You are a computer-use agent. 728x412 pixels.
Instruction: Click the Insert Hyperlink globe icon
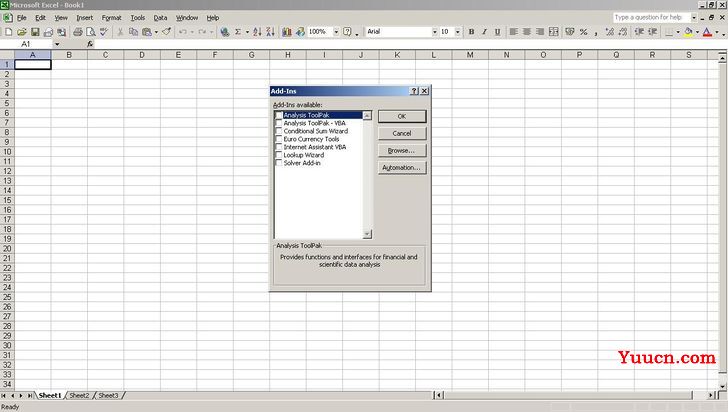pyautogui.click(x=225, y=32)
